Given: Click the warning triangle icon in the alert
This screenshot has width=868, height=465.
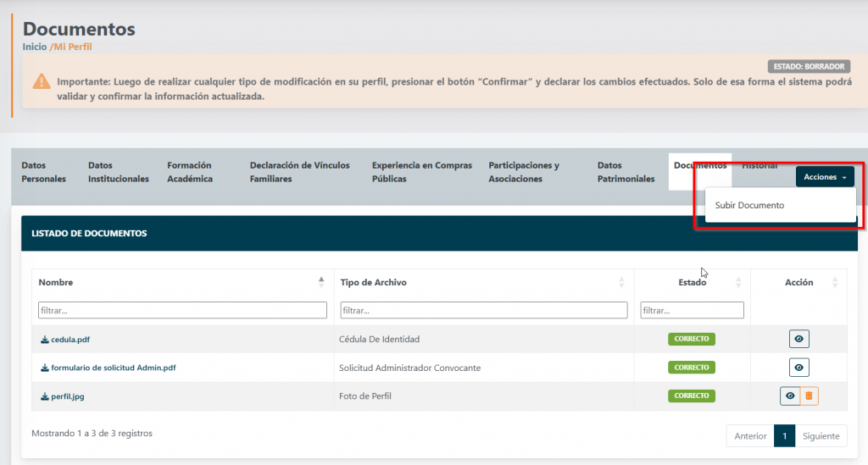Looking at the screenshot, I should (42, 82).
